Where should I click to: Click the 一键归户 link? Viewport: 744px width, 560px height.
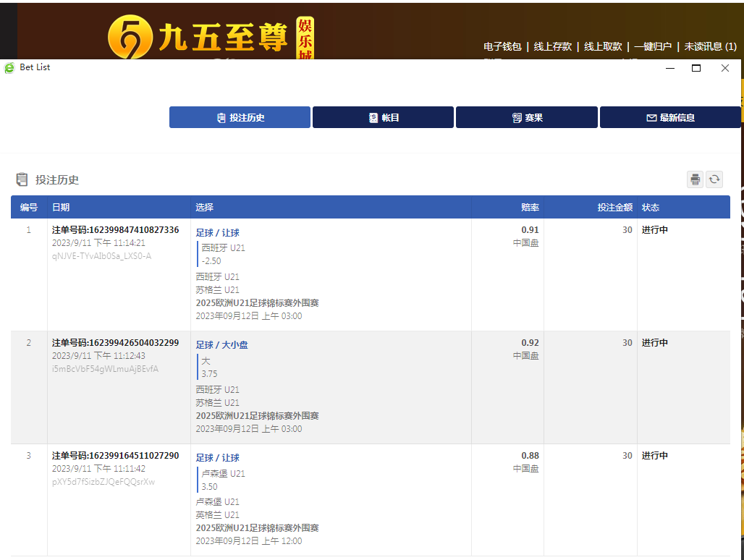[x=653, y=46]
